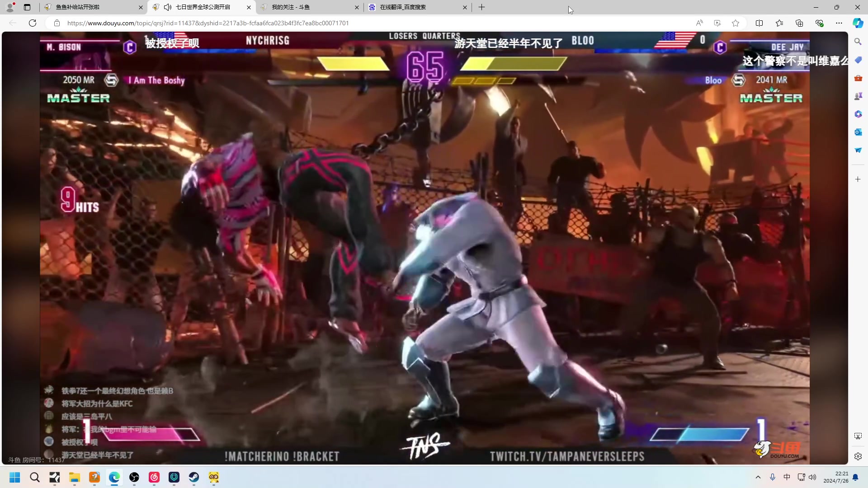The width and height of the screenshot is (868, 488).
Task: Add a new app to the sidebar
Action: point(858,179)
